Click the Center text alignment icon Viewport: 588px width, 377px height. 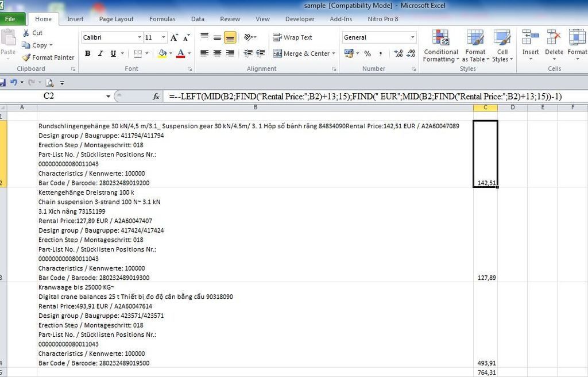[x=217, y=53]
